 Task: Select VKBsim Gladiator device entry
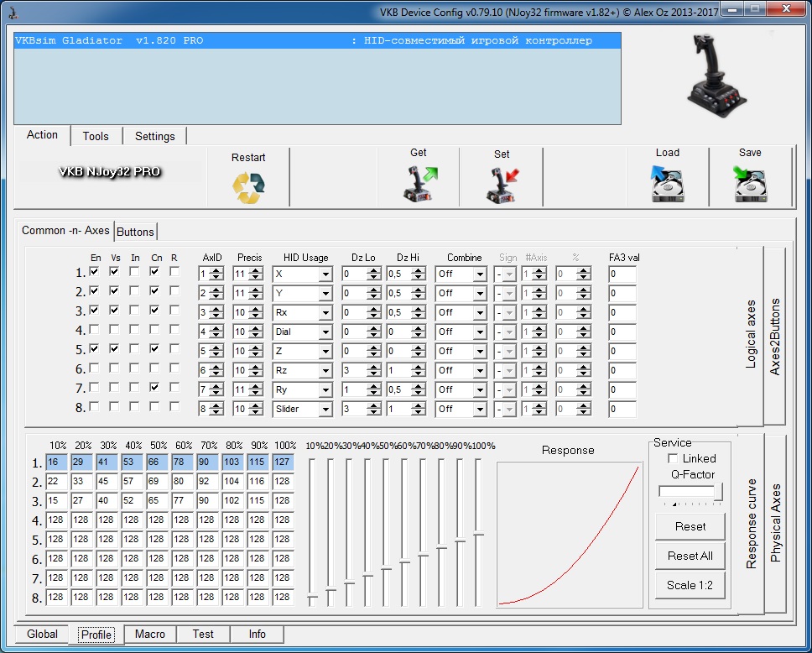[317, 41]
